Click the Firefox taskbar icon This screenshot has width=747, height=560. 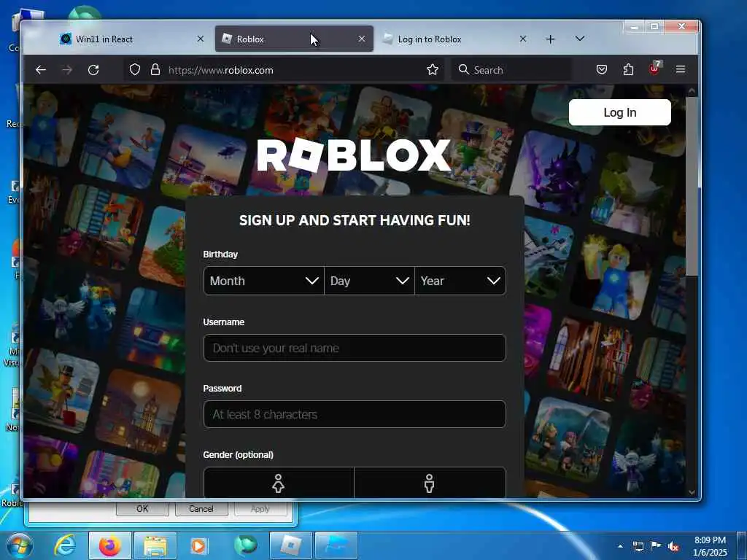[x=109, y=545]
